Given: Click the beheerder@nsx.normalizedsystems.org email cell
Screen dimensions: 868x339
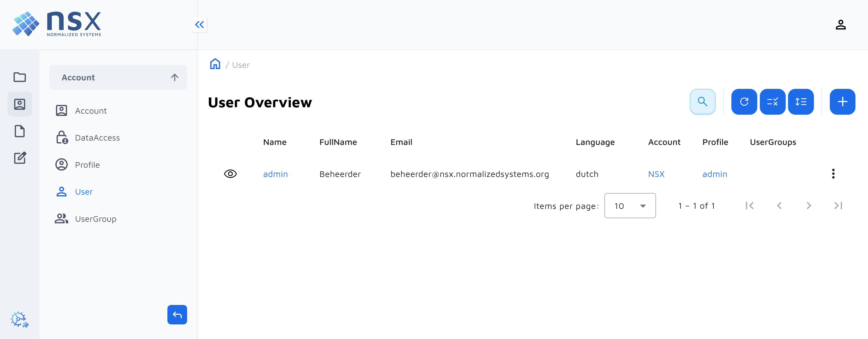Looking at the screenshot, I should (469, 174).
